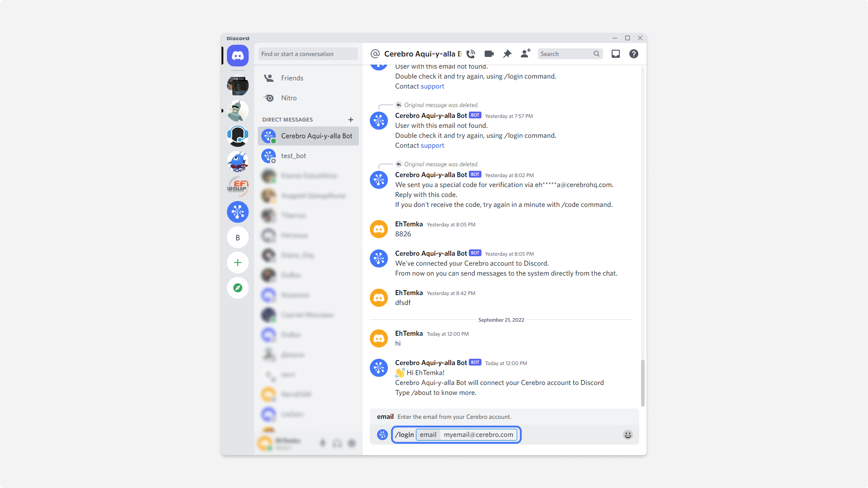Open the test_bot conversation
868x488 pixels.
pos(294,155)
